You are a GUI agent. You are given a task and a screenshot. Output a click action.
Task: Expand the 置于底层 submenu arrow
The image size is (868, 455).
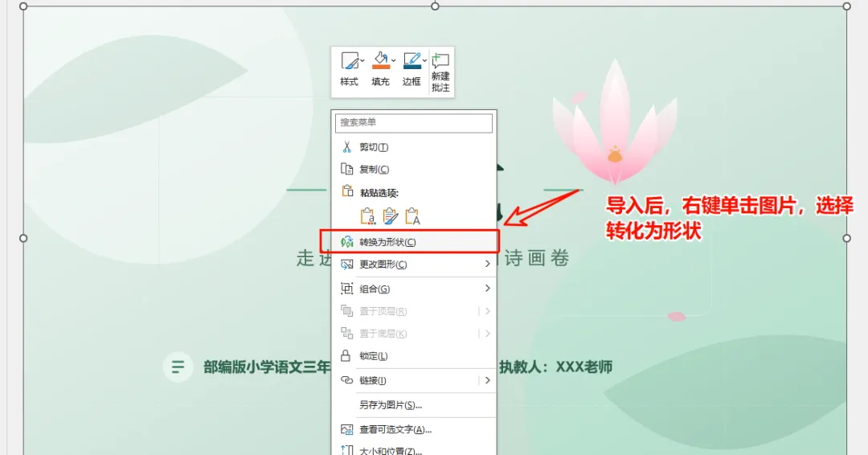point(487,334)
